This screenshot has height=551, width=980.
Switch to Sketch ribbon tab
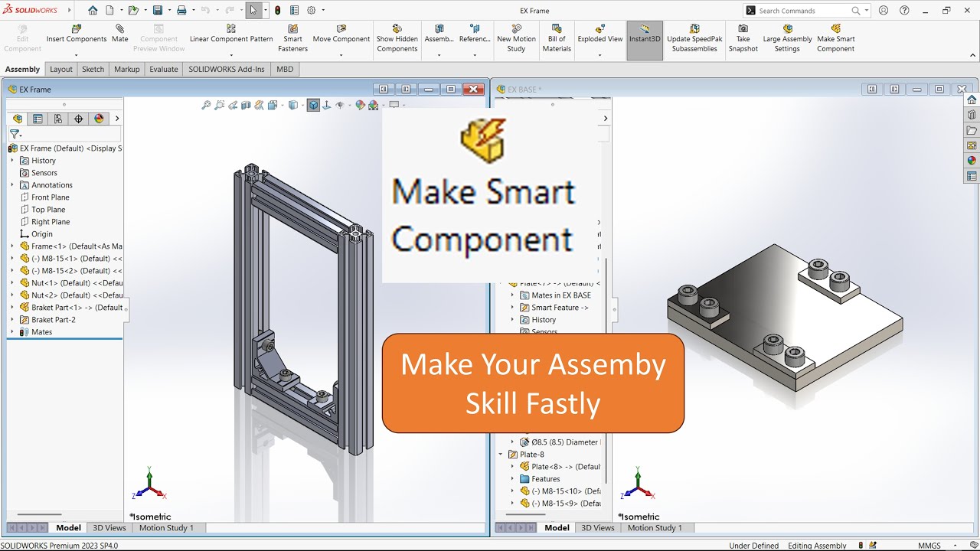click(93, 69)
